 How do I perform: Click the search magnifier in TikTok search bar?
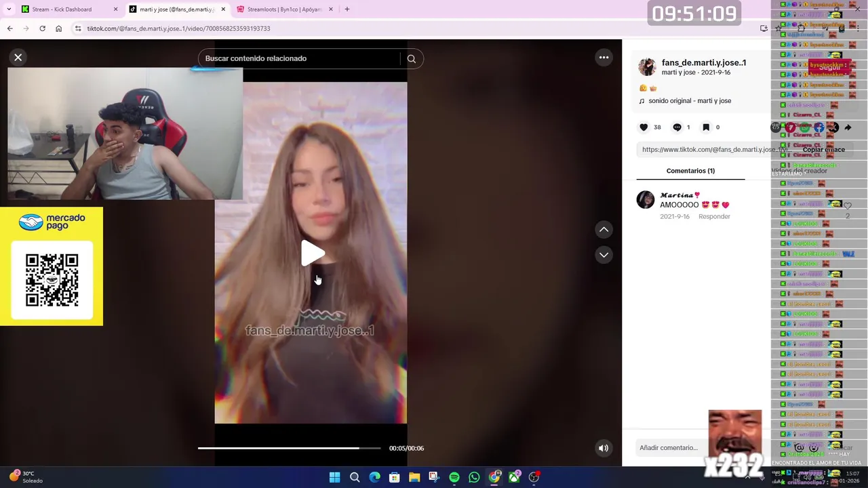click(411, 59)
